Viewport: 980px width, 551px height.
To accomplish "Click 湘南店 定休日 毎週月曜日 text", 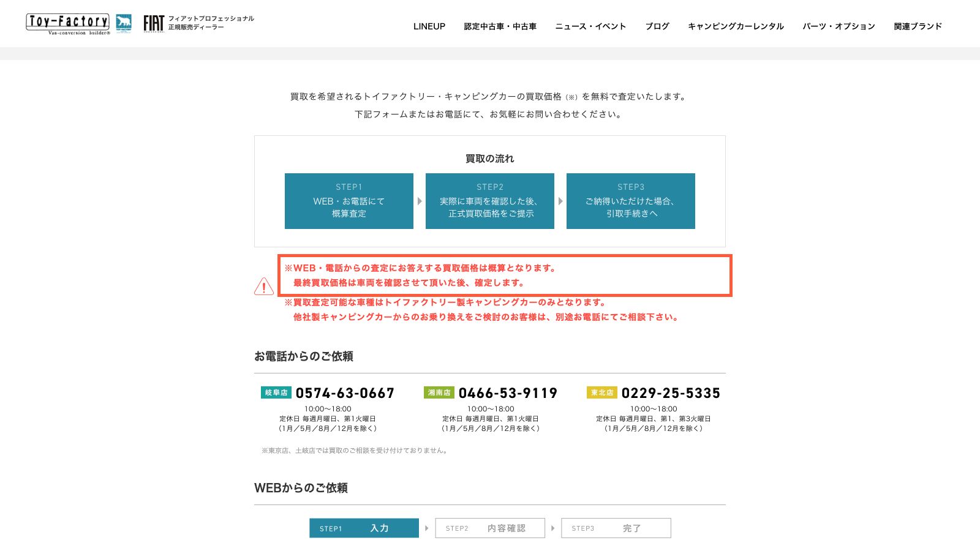I will (491, 419).
